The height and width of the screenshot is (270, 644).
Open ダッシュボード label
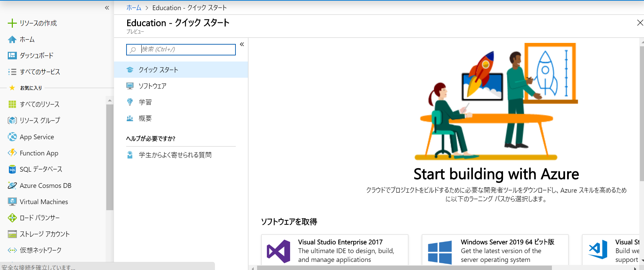[36, 55]
